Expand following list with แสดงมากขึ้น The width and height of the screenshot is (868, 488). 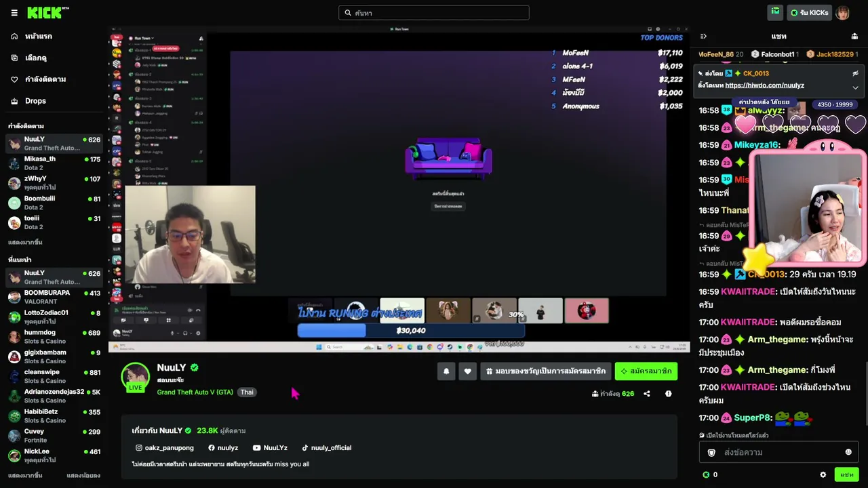pyautogui.click(x=25, y=242)
